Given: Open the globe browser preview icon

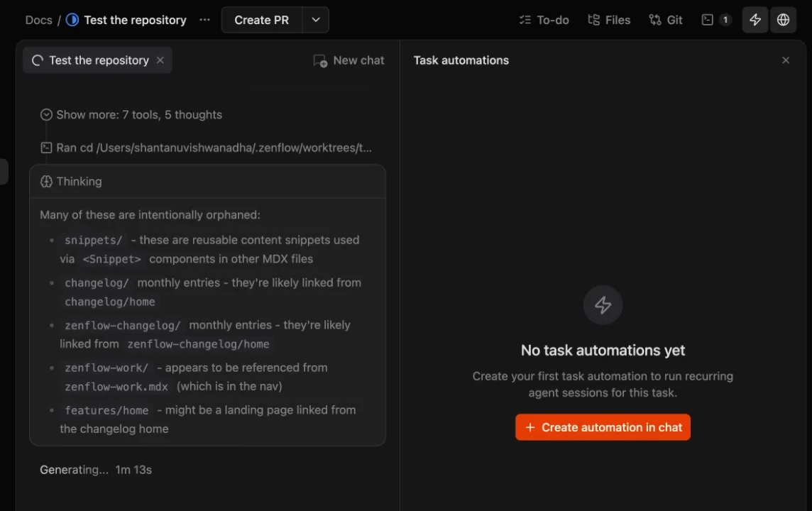Looking at the screenshot, I should point(783,20).
